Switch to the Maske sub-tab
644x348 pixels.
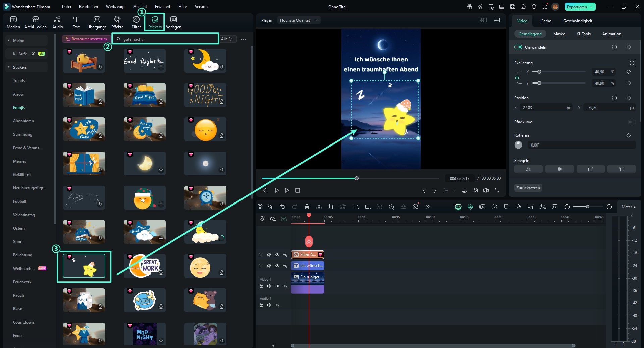(x=559, y=34)
